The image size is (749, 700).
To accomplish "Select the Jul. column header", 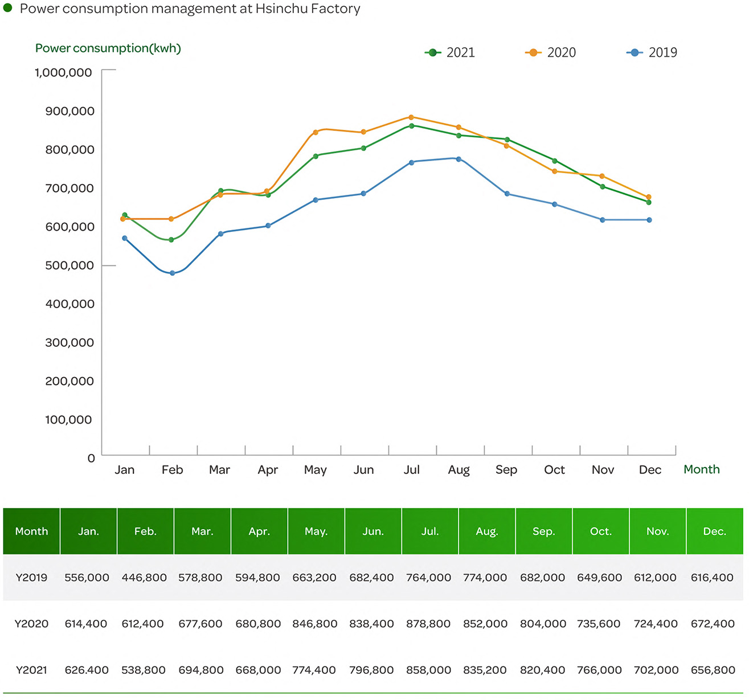I will 430,531.
